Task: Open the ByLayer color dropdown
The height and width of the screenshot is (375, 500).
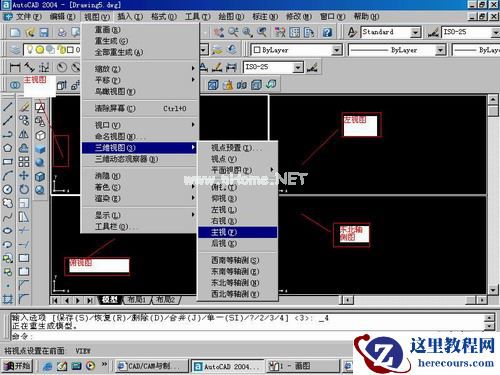Action: (x=336, y=50)
